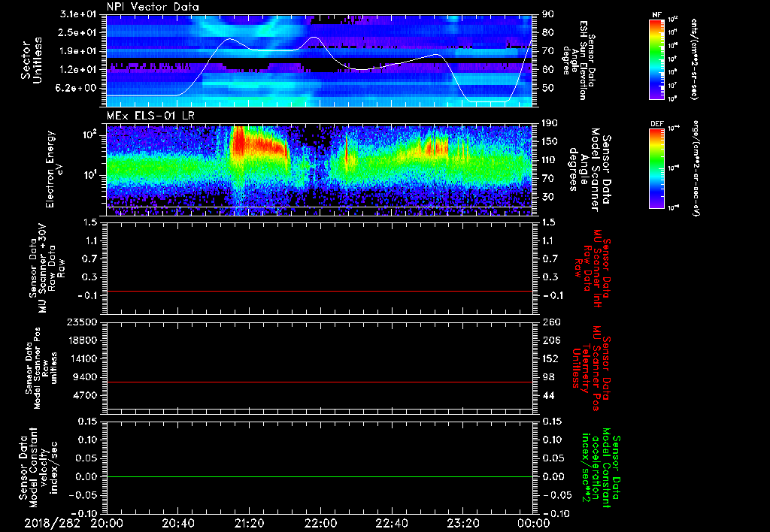Click the NF color scale bar

pyautogui.click(x=657, y=59)
